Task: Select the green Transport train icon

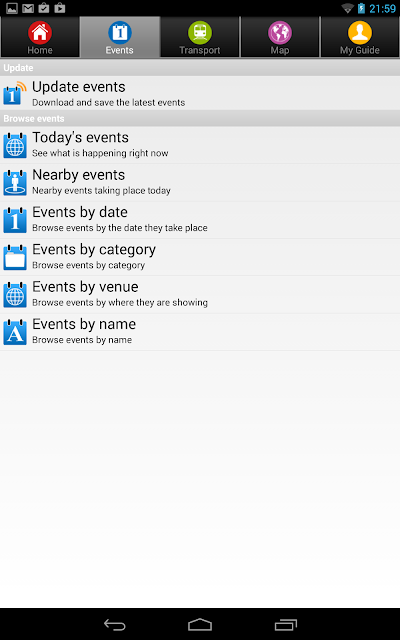Action: (x=200, y=33)
